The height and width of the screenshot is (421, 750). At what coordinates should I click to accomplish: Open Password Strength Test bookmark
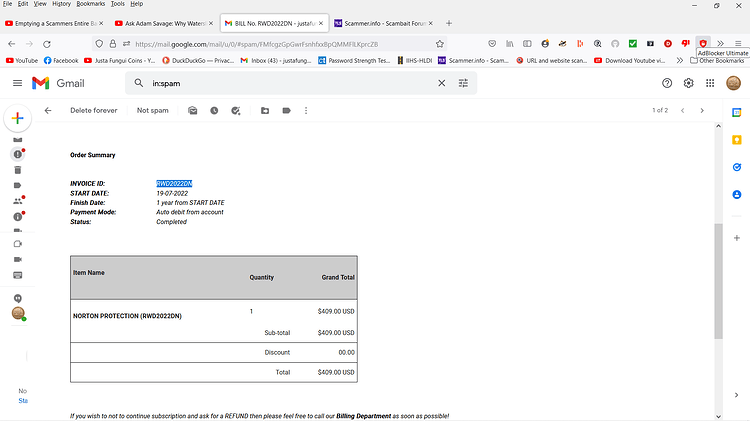point(354,61)
